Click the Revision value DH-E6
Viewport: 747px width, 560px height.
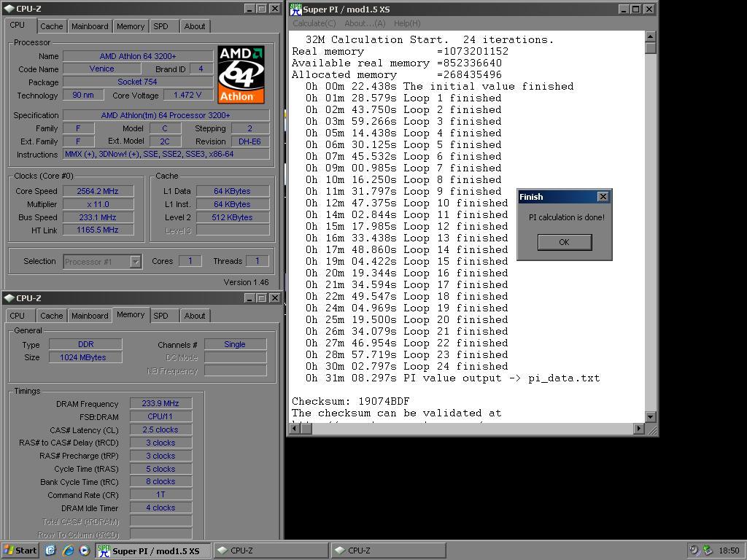coord(250,141)
